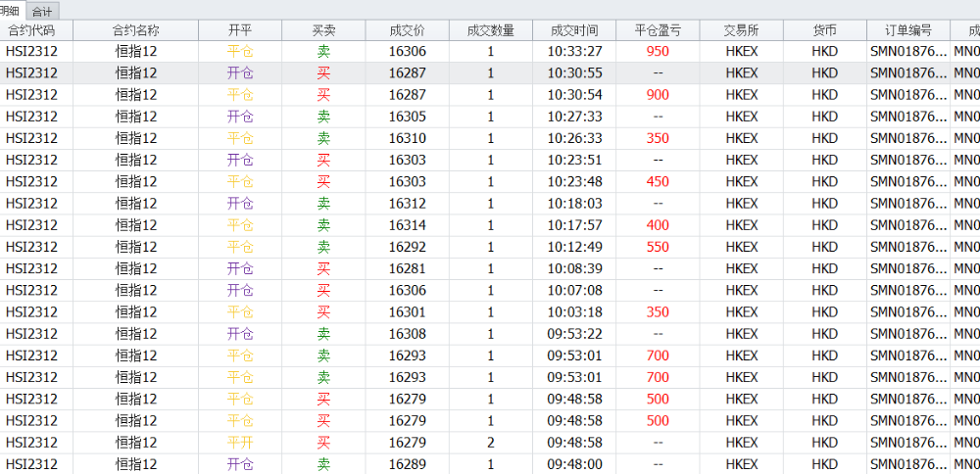980x474 pixels.
Task: Click order number in 10:08:39 row
Action: 908,268
